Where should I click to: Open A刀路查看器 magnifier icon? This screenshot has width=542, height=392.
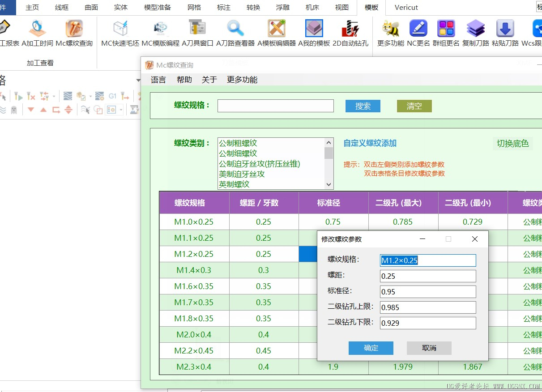coord(235,29)
